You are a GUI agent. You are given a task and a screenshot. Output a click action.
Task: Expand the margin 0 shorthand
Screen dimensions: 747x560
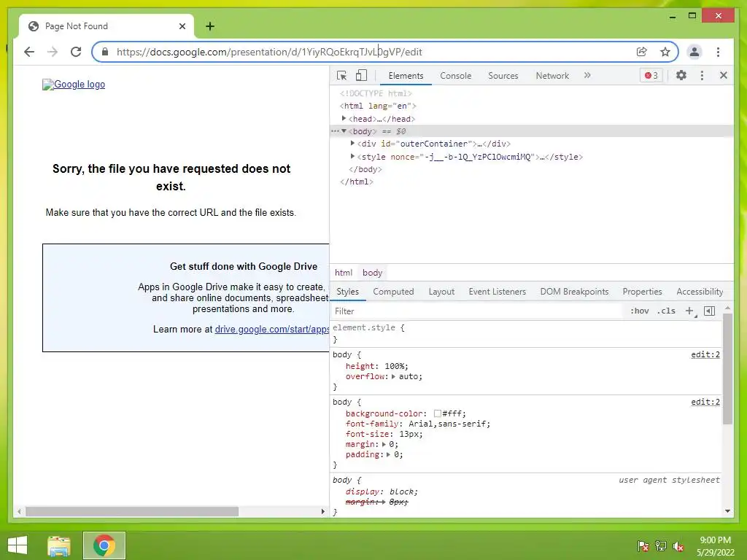(x=384, y=444)
